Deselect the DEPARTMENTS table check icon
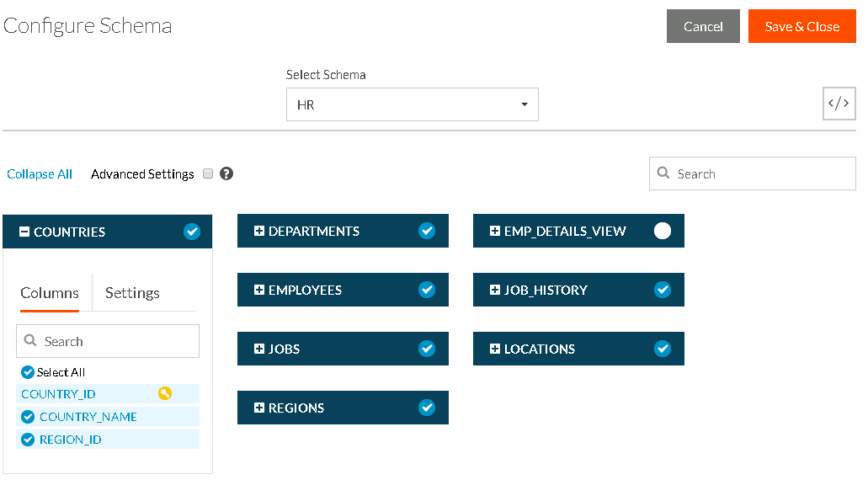This screenshot has height=480, width=868. 427,231
